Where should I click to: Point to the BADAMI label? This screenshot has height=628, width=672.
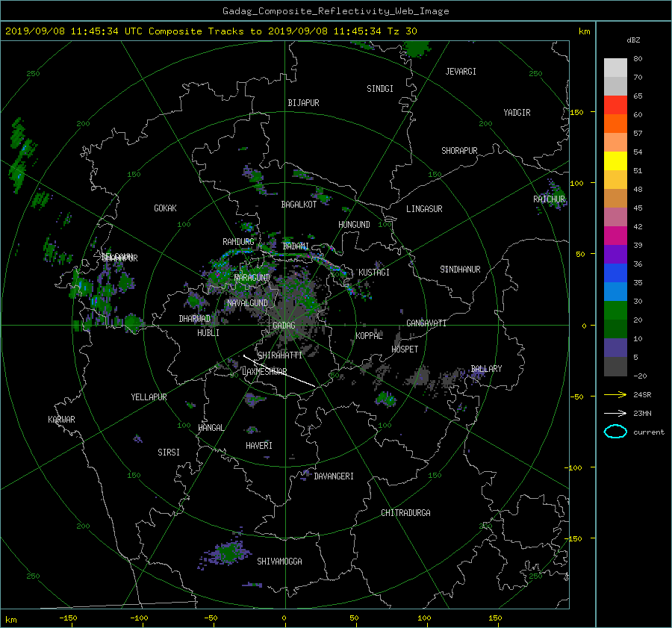pos(296,246)
